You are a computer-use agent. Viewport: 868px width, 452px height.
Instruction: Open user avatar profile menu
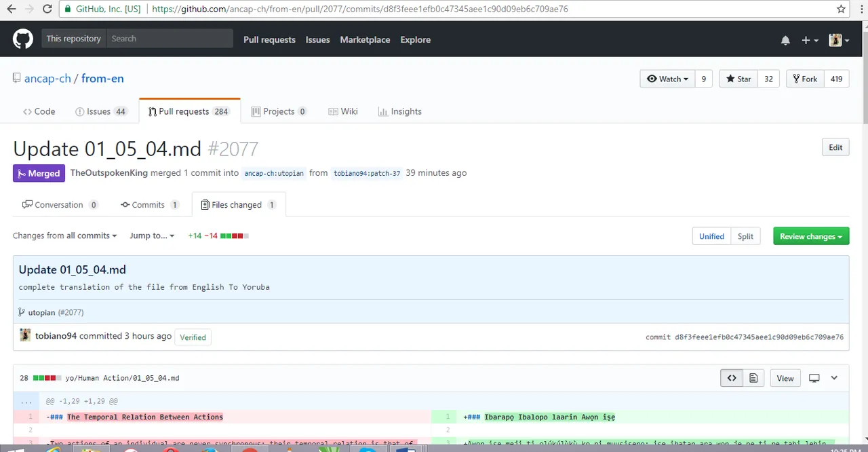click(839, 40)
